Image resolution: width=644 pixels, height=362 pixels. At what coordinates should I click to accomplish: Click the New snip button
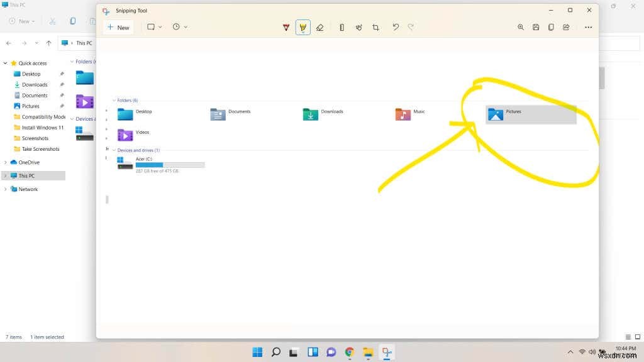click(118, 27)
